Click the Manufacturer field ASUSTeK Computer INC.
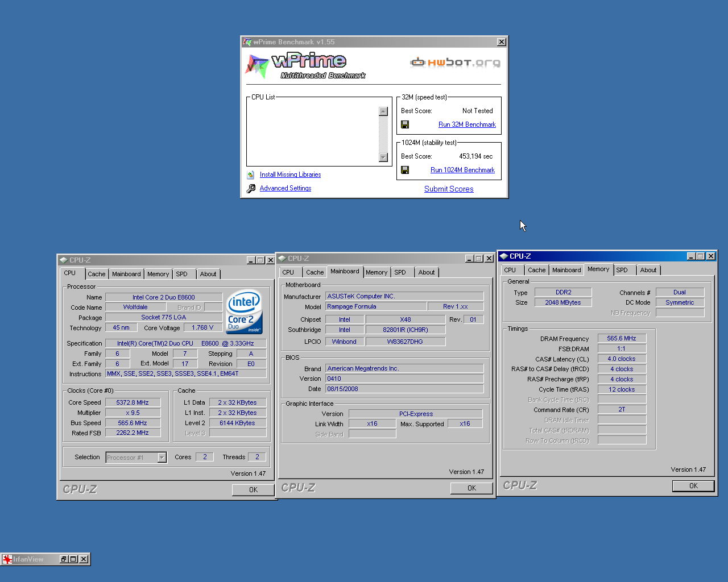The width and height of the screenshot is (728, 582). 404,296
